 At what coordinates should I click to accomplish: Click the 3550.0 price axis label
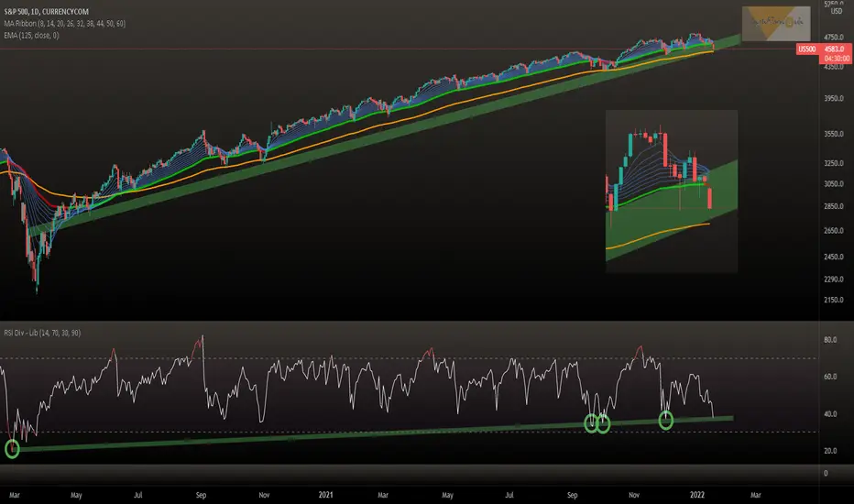[x=833, y=134]
